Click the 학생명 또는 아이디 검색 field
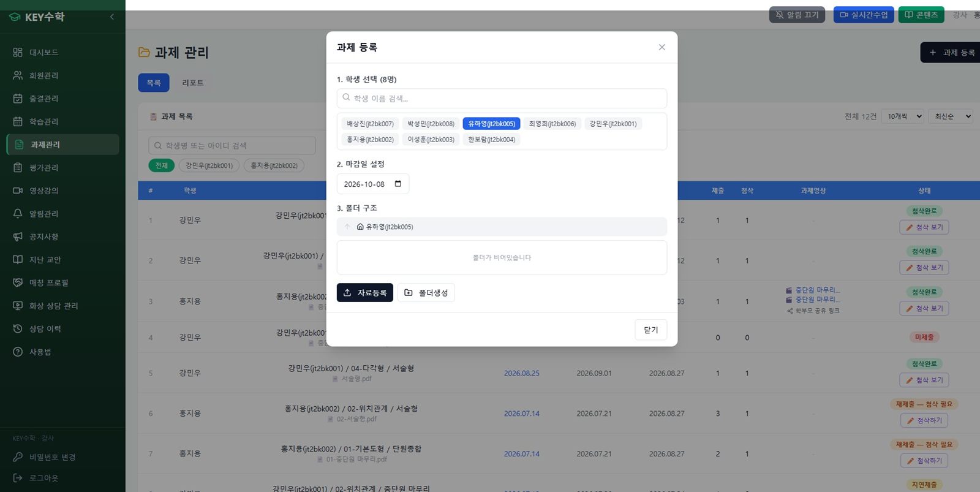Viewport: 980px width, 492px height. click(232, 145)
